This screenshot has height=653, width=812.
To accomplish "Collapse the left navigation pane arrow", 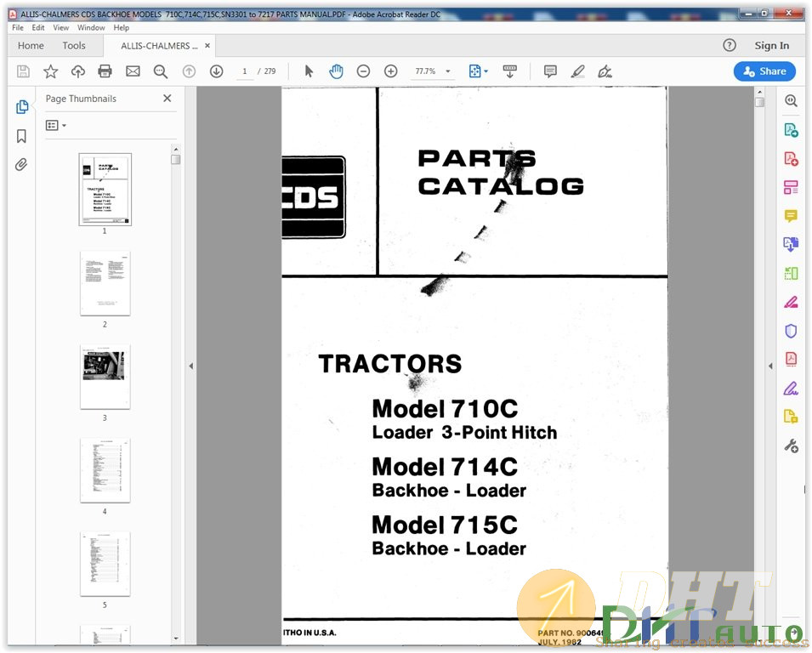I will (x=191, y=366).
